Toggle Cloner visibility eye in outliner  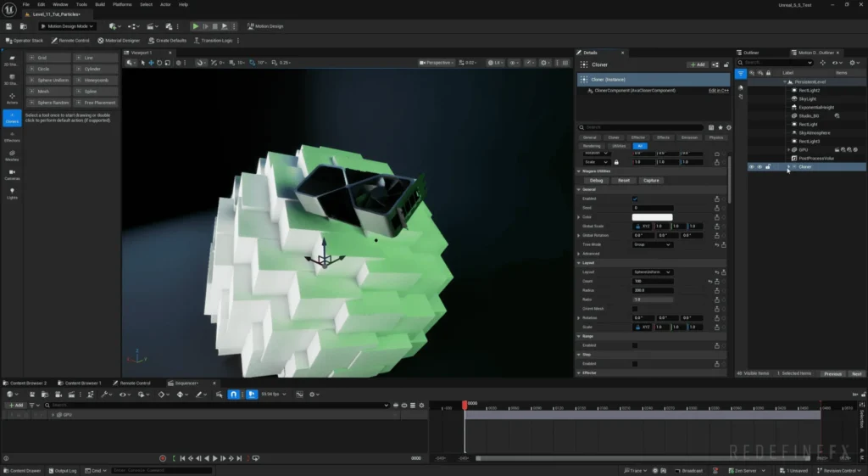coord(752,167)
